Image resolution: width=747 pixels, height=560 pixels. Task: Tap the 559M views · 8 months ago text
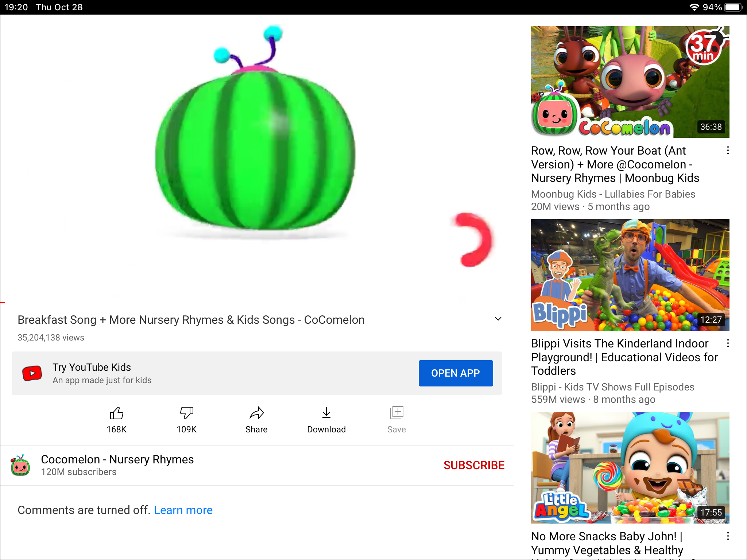tap(593, 400)
